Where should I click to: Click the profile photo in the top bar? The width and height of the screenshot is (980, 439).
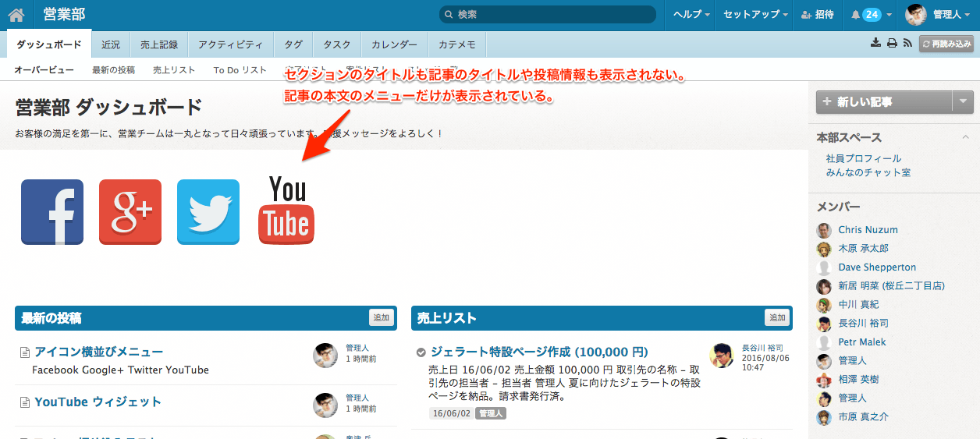pos(916,14)
